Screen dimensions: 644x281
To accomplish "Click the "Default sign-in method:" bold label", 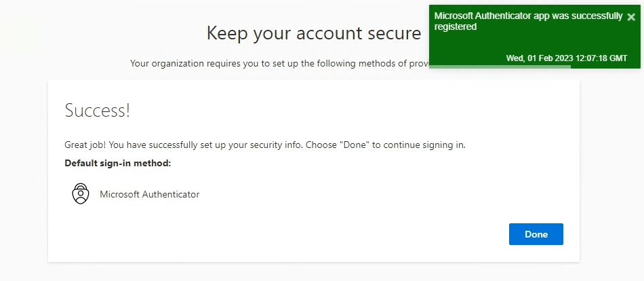I will (x=118, y=163).
